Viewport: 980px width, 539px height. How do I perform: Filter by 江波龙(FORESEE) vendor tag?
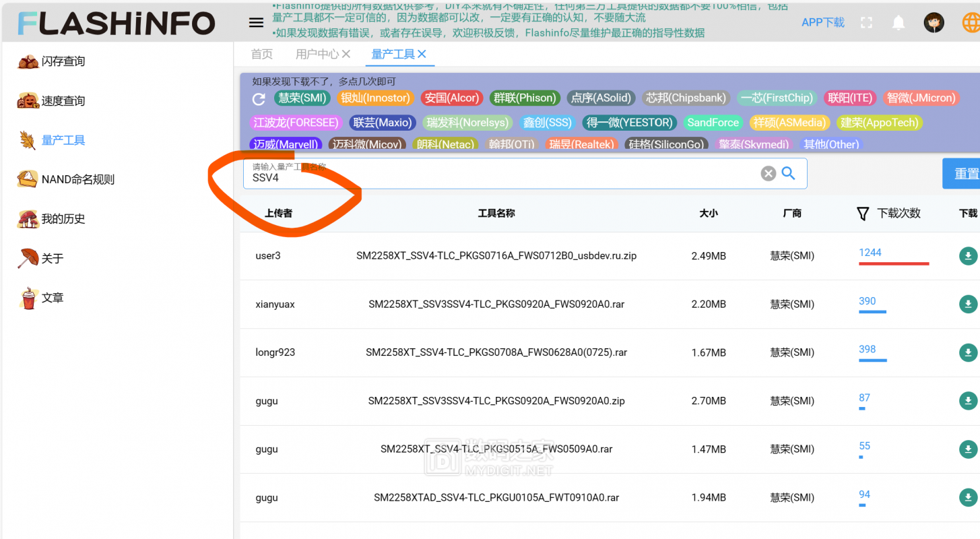click(x=296, y=123)
